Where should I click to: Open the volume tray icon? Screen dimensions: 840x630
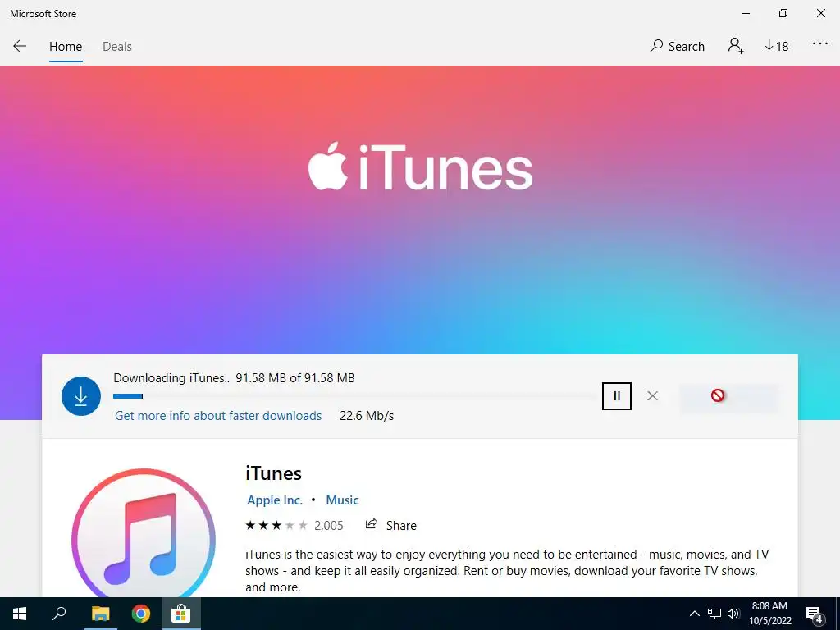[x=733, y=614]
